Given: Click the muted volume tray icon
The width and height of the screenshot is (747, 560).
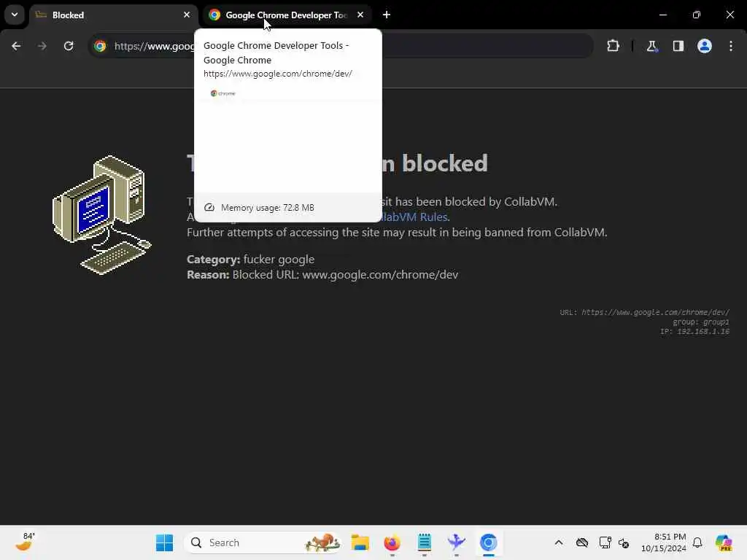Looking at the screenshot, I should pos(624,542).
